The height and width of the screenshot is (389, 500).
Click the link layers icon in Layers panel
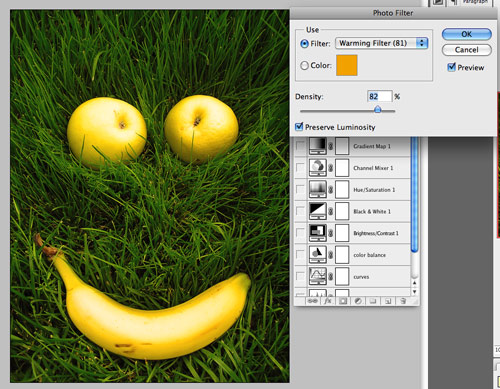(312, 301)
